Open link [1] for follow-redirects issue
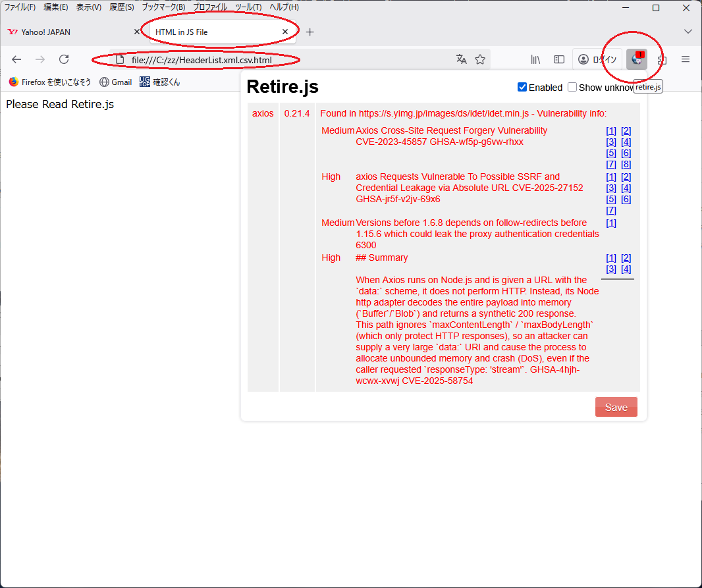 (x=611, y=223)
